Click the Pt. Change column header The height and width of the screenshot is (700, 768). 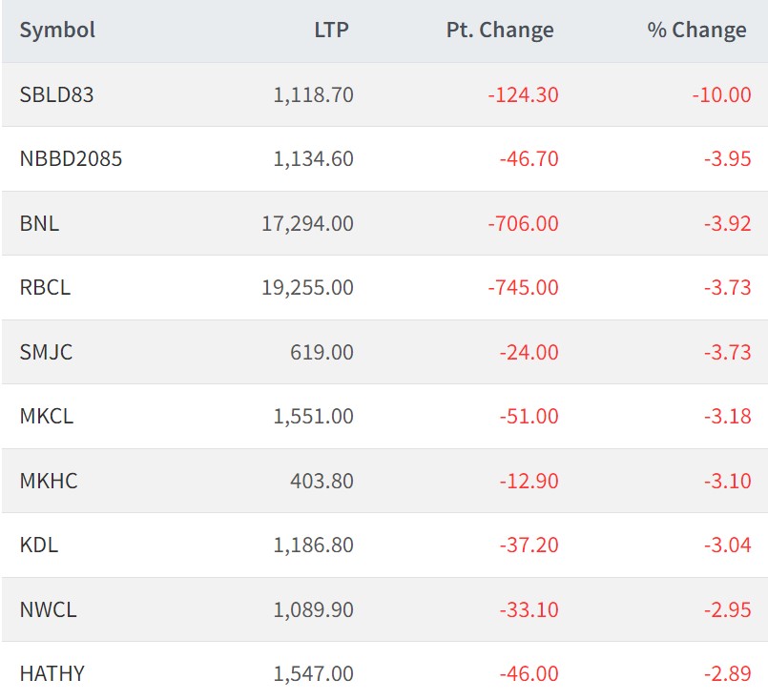click(x=500, y=31)
